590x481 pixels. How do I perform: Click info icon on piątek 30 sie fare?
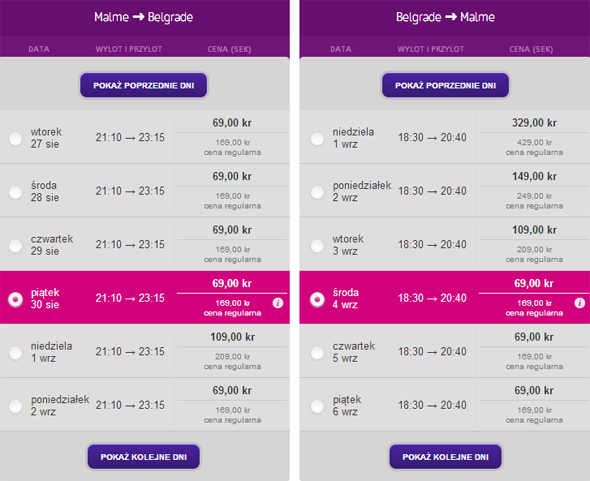[278, 303]
